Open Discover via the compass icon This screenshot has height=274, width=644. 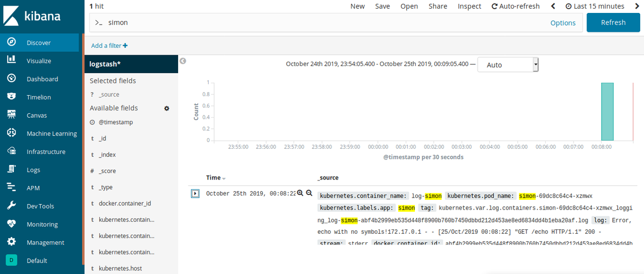(x=11, y=42)
